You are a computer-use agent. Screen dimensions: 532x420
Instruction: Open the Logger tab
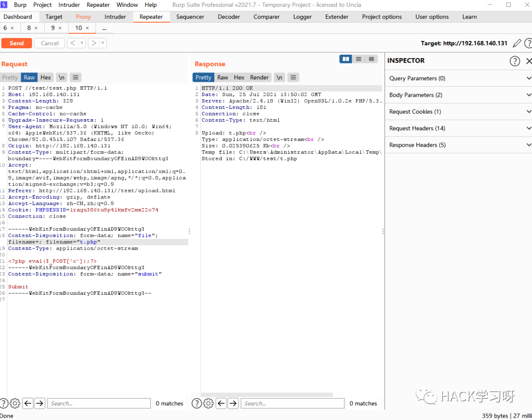(302, 17)
